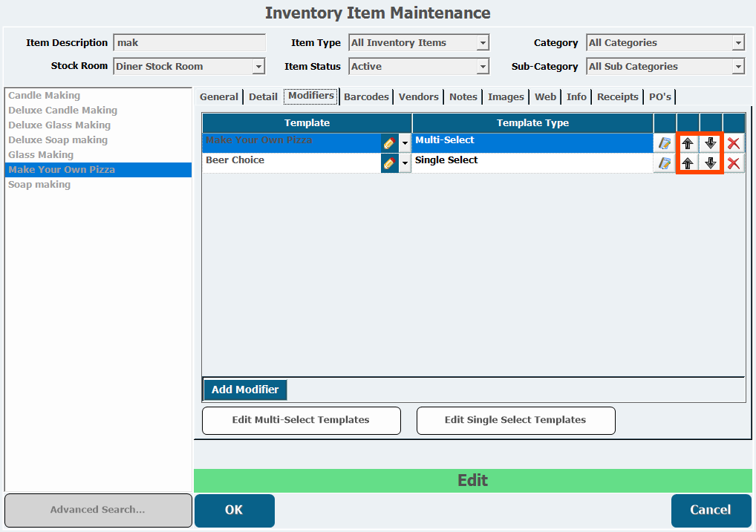The width and height of the screenshot is (756, 532).
Task: Delete the Make Your Own Pizza modifier row
Action: pos(734,143)
